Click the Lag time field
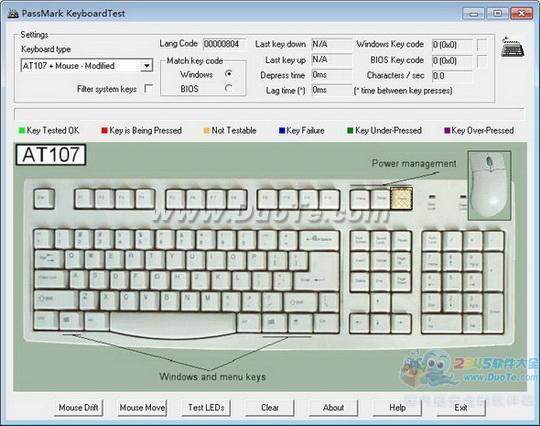Image resolution: width=540 pixels, height=426 pixels. point(332,90)
